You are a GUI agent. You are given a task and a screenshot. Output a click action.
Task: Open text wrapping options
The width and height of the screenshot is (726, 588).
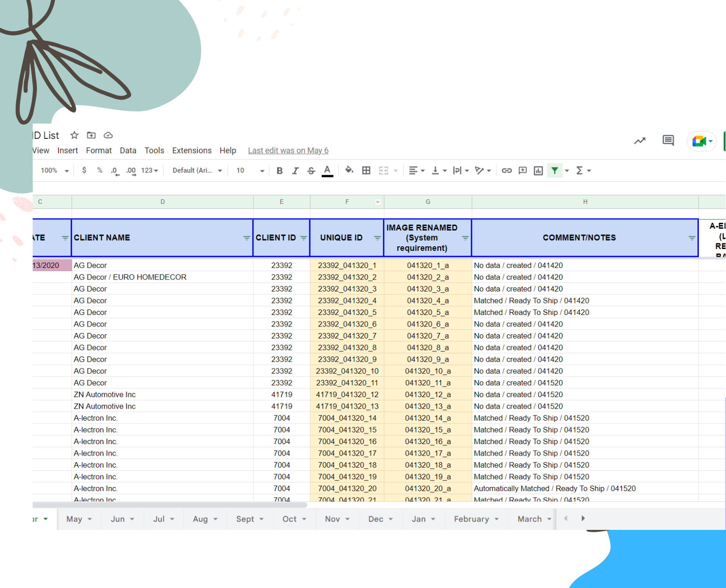(x=460, y=171)
